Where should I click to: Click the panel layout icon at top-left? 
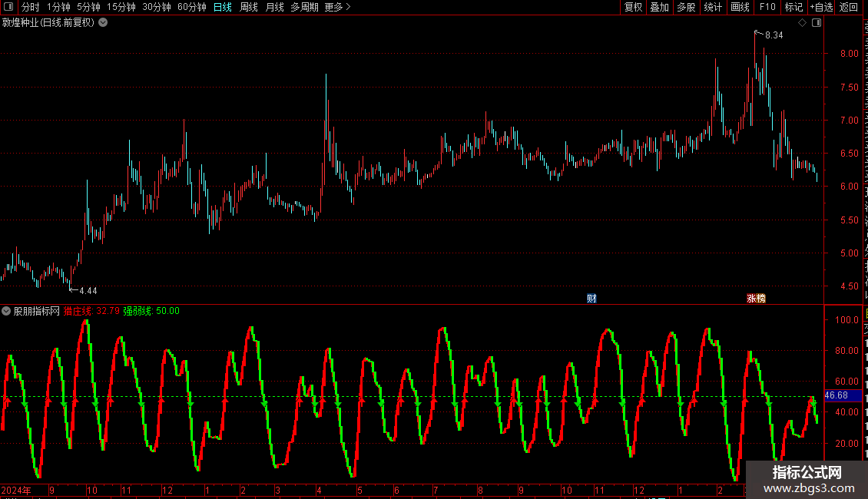pyautogui.click(x=8, y=7)
